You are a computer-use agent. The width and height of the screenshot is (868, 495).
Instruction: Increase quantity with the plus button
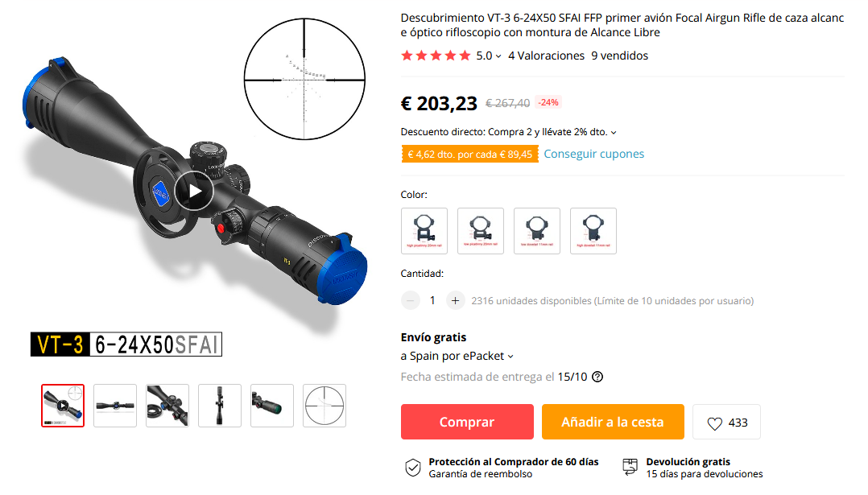(455, 300)
